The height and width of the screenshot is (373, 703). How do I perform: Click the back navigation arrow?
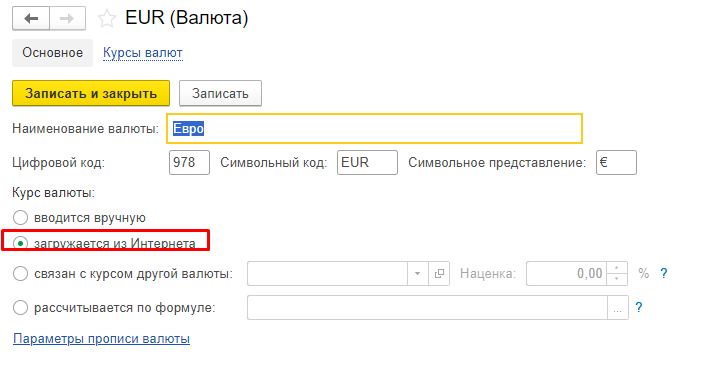point(31,19)
